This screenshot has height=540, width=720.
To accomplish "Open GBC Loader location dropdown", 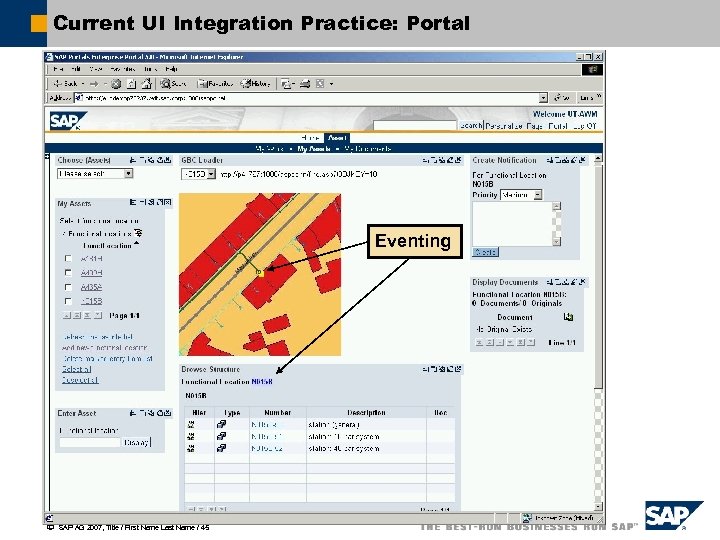I will click(x=211, y=174).
